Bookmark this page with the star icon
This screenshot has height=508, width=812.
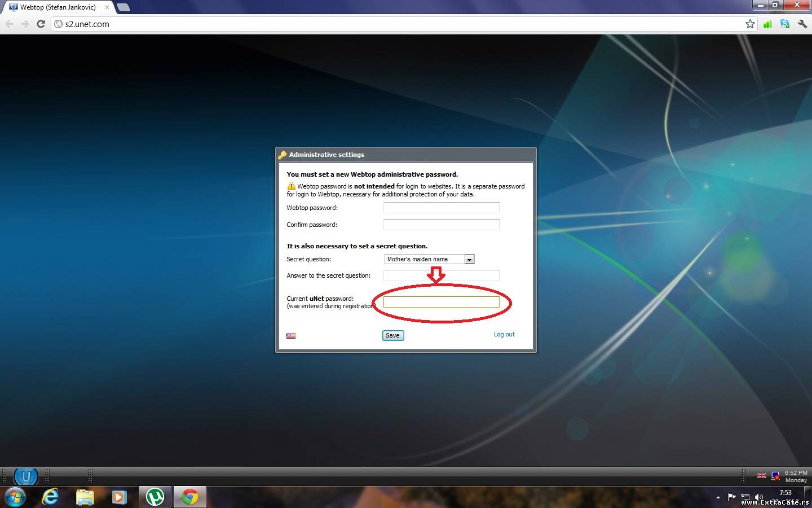[750, 24]
